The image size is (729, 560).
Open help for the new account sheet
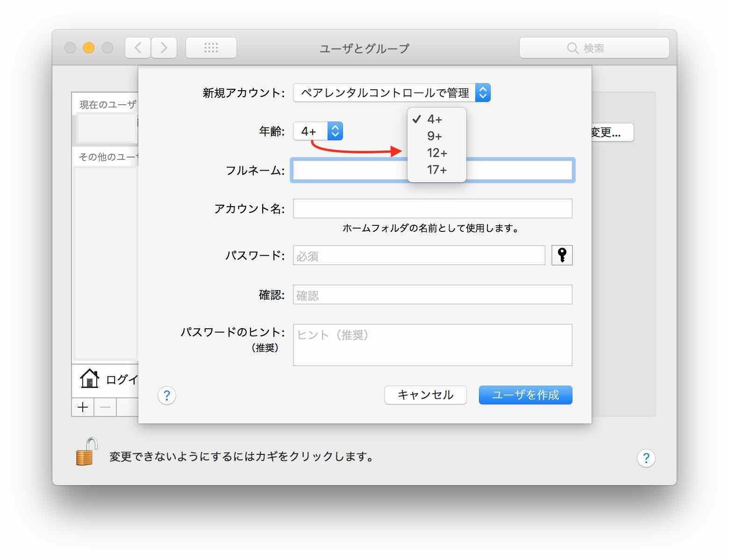[167, 395]
